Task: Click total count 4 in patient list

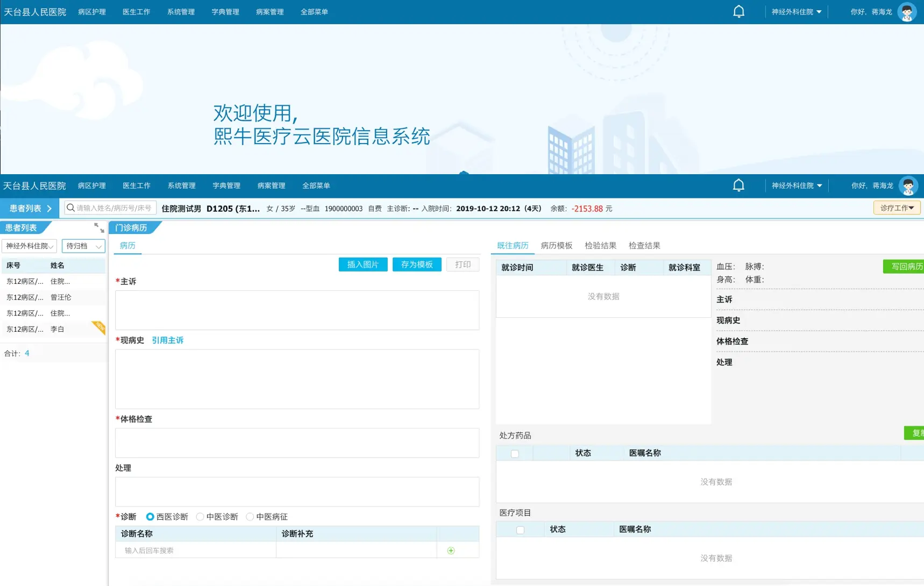Action: coord(27,353)
